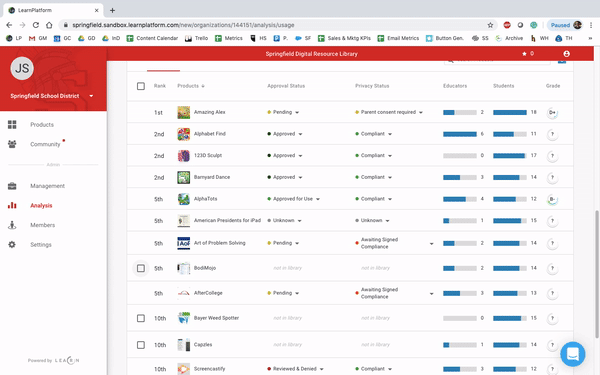Click the red ABP extension icon
This screenshot has width=600, height=375.
click(507, 25)
